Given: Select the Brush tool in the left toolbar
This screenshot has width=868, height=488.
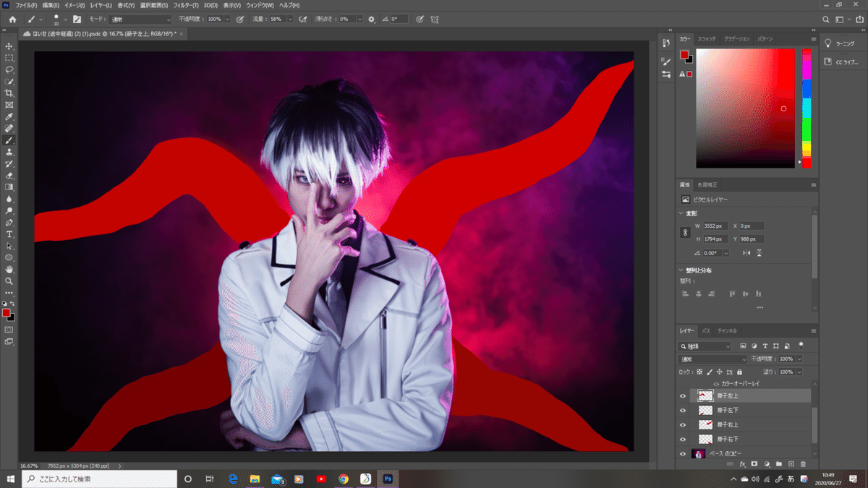Looking at the screenshot, I should [x=9, y=140].
